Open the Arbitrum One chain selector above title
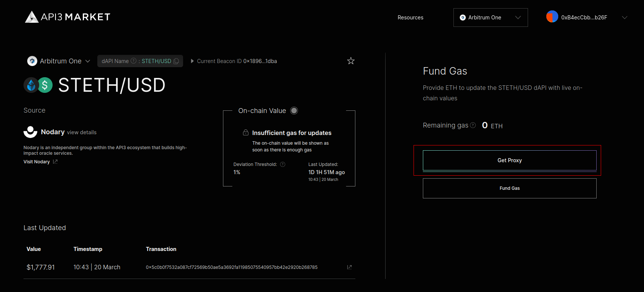Viewport: 644px width, 292px height. click(x=59, y=61)
